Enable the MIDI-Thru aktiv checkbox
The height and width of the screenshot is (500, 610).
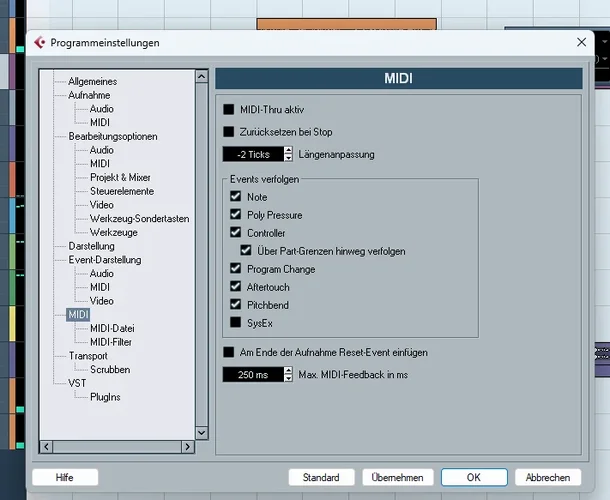tap(229, 109)
